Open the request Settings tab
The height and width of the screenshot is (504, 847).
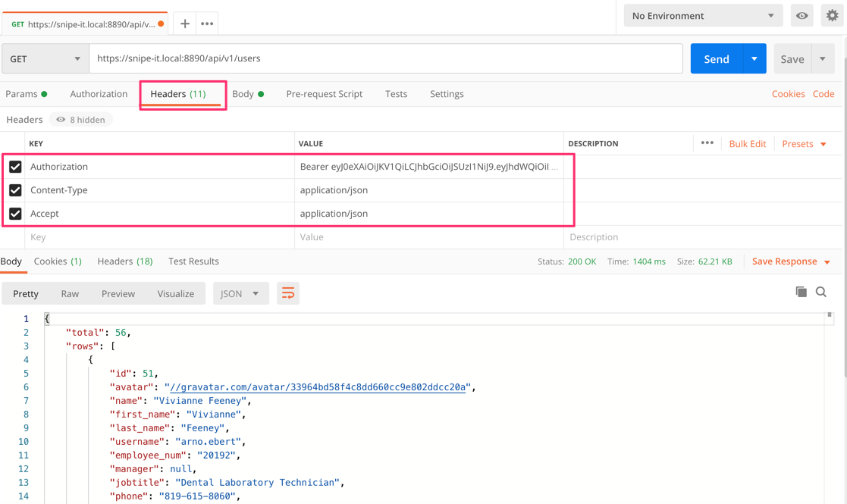pos(447,94)
